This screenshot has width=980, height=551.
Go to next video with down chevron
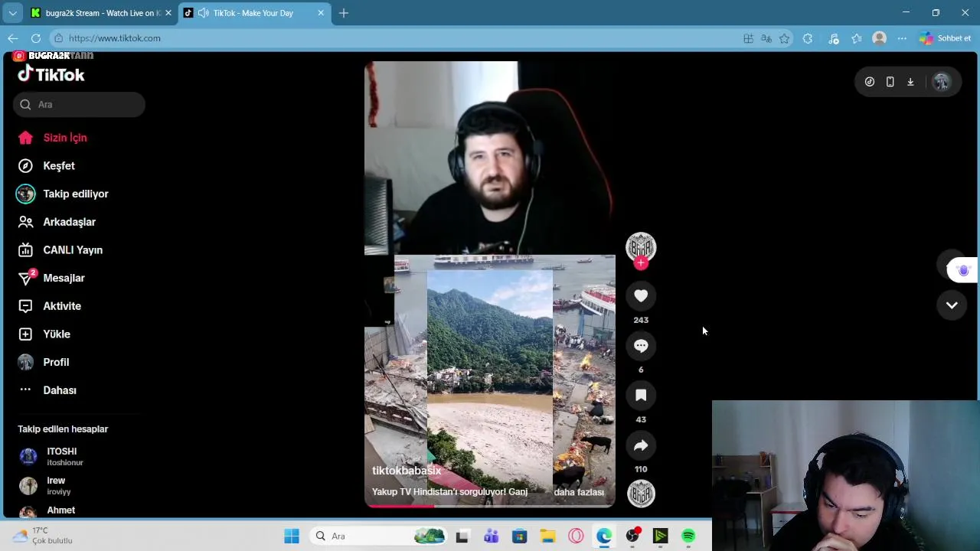click(x=952, y=305)
